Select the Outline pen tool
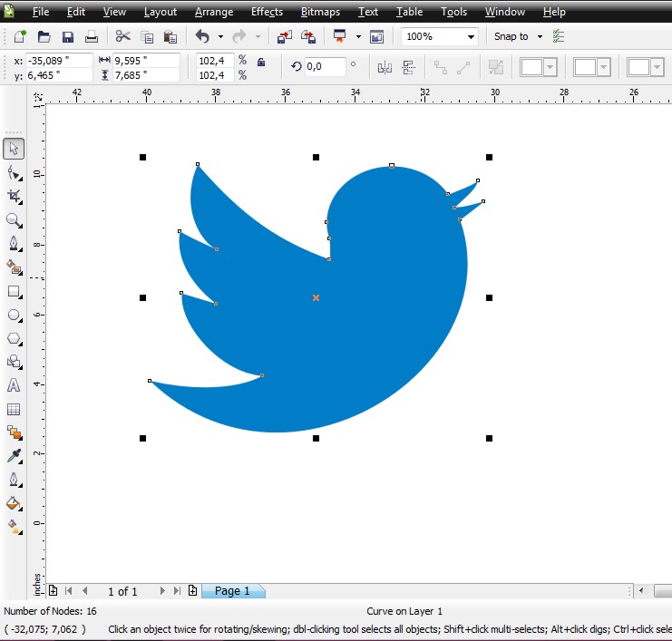Image resolution: width=672 pixels, height=641 pixels. [15, 480]
